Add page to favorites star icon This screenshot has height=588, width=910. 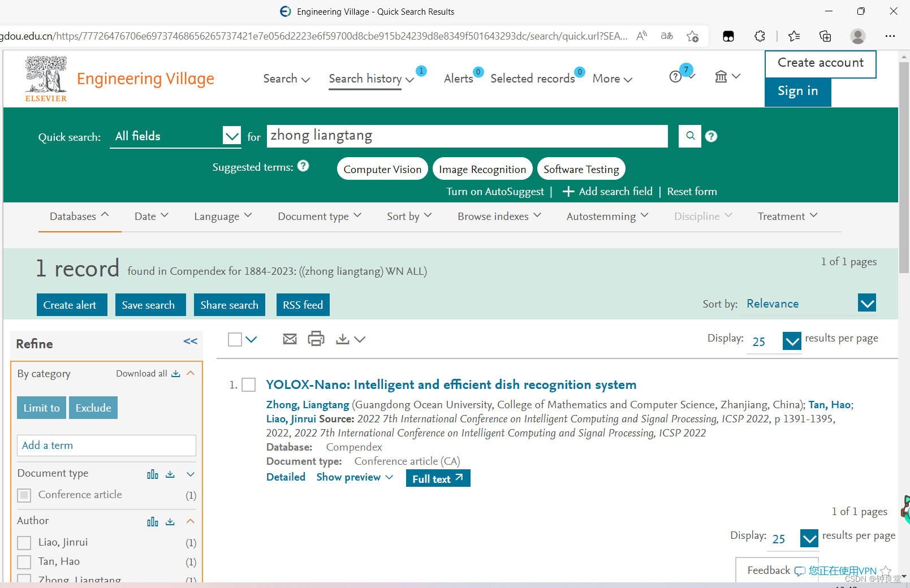tap(692, 36)
